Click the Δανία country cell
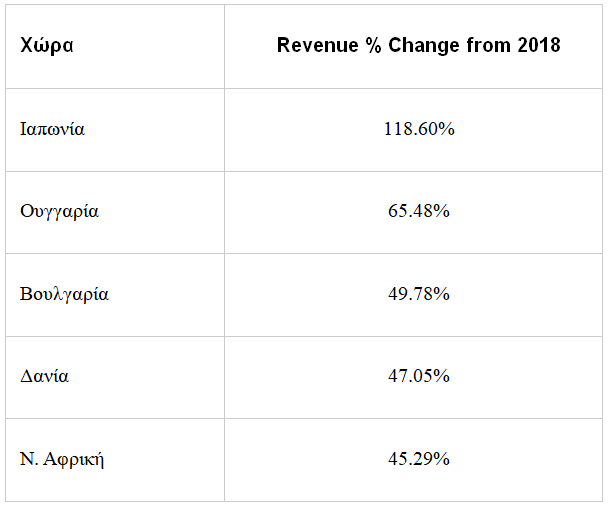The width and height of the screenshot is (609, 505). tap(44, 376)
